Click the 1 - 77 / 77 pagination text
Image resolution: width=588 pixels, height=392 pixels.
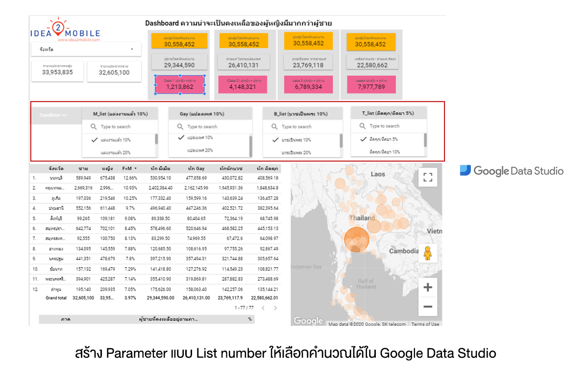coord(244,308)
